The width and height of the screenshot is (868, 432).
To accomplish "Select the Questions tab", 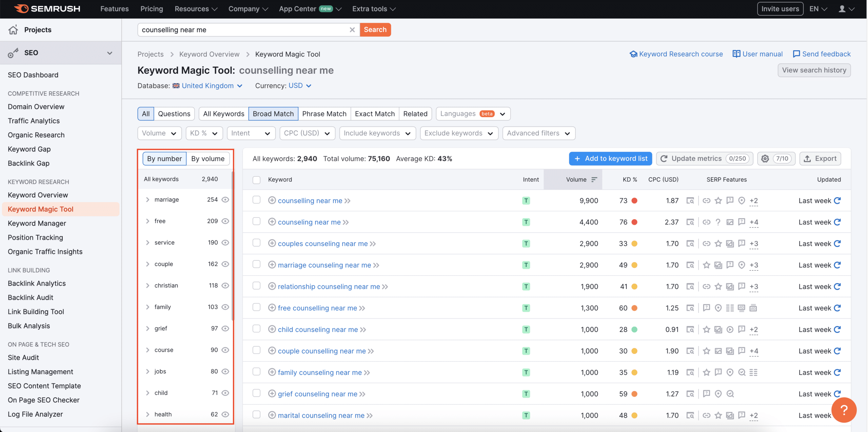I will pyautogui.click(x=174, y=114).
